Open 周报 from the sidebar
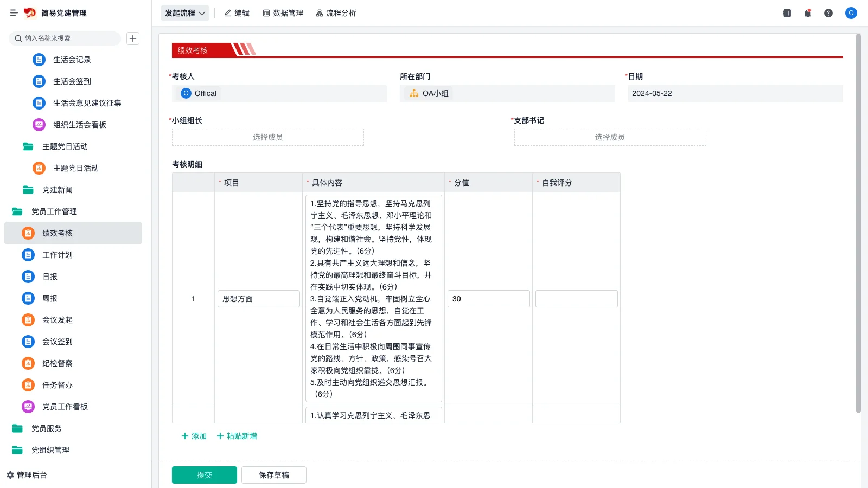Image resolution: width=868 pixels, height=488 pixels. [49, 298]
